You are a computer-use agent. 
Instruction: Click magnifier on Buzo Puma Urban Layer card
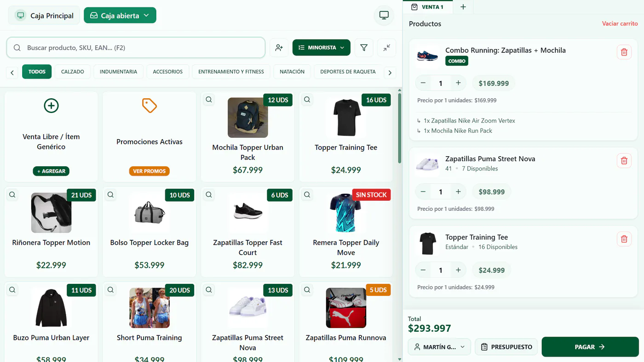pyautogui.click(x=12, y=290)
